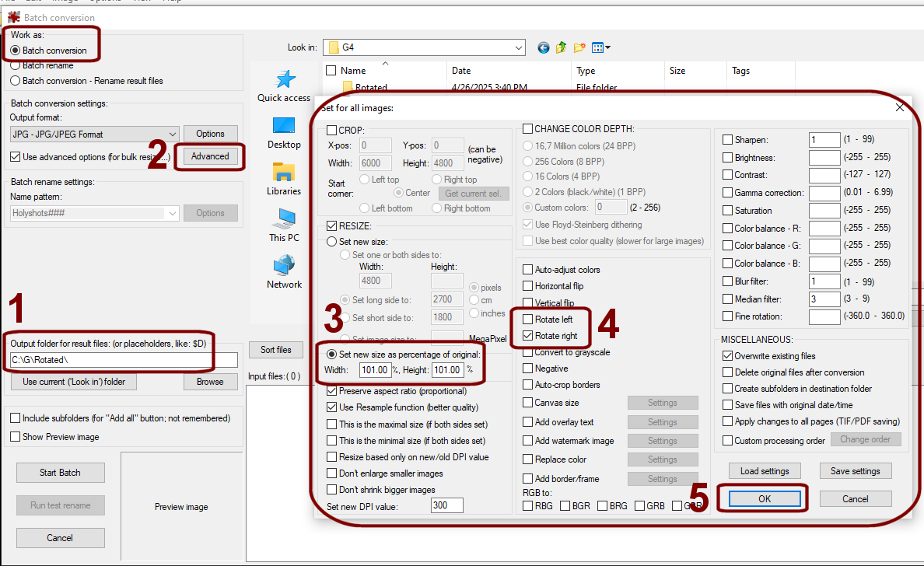Select Batch conversion - Rename result files
The image size is (924, 566).
[16, 81]
